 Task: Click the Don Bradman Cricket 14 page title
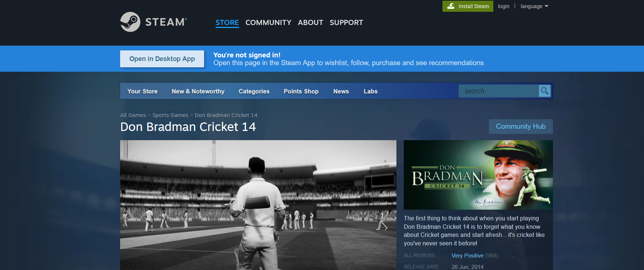point(188,127)
